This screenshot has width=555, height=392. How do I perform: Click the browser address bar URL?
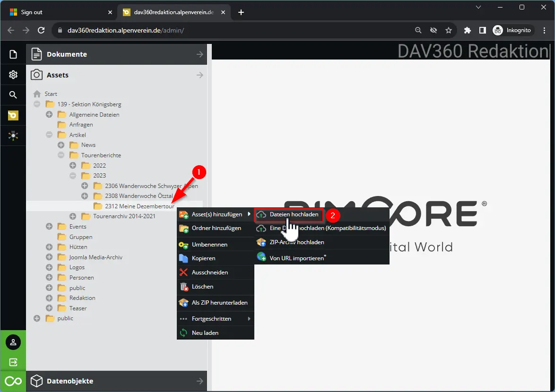pos(125,30)
